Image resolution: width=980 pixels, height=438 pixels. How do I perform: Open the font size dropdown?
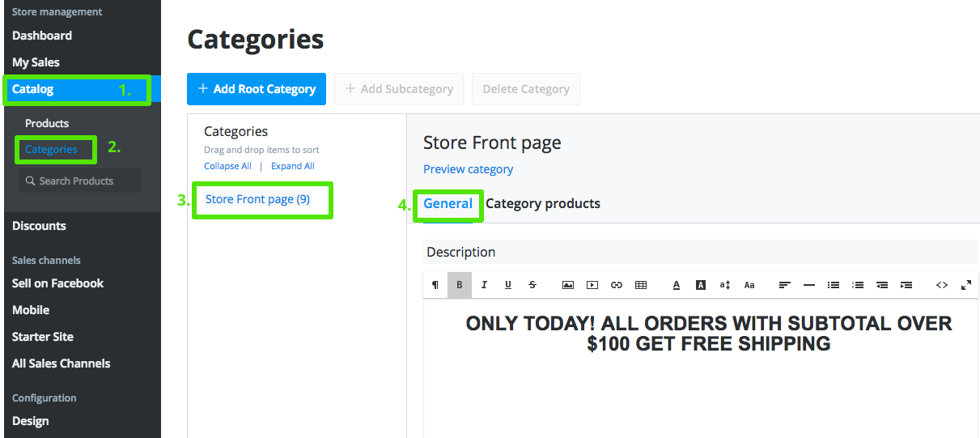pos(725,285)
